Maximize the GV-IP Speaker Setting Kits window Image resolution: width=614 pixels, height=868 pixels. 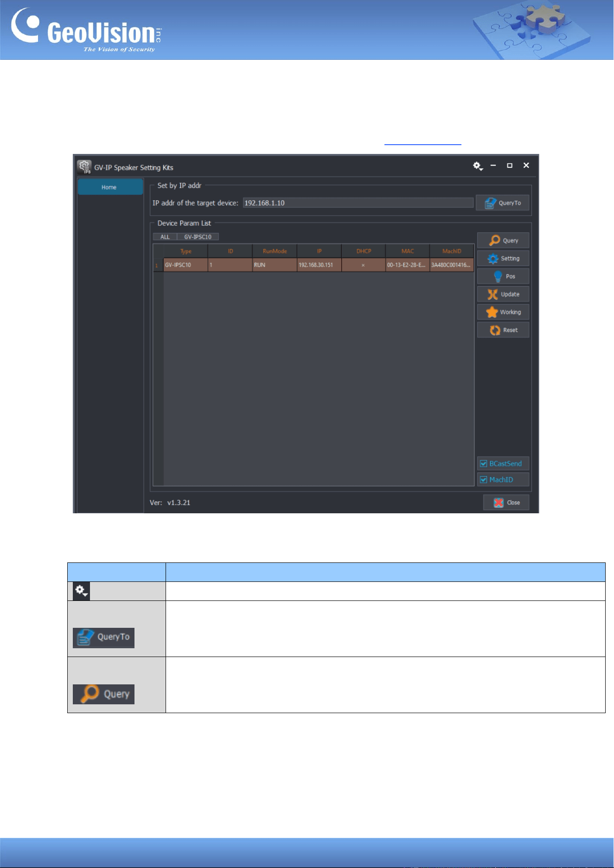[510, 166]
